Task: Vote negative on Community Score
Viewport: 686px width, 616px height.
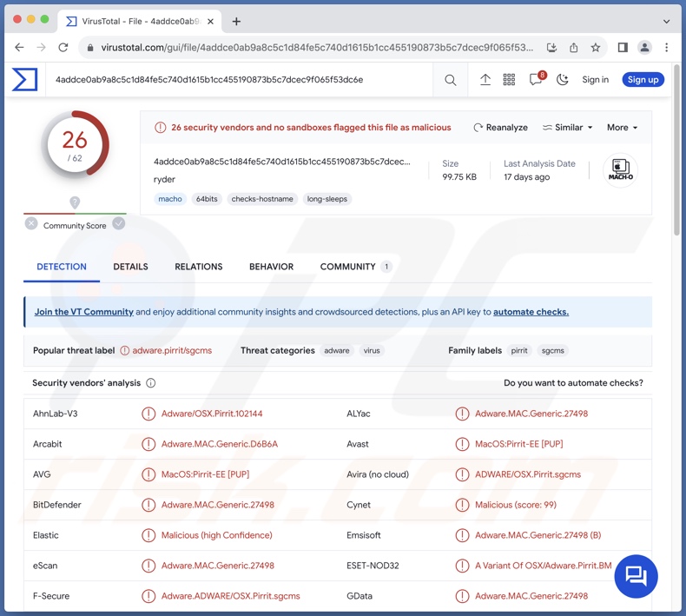Action: (31, 223)
